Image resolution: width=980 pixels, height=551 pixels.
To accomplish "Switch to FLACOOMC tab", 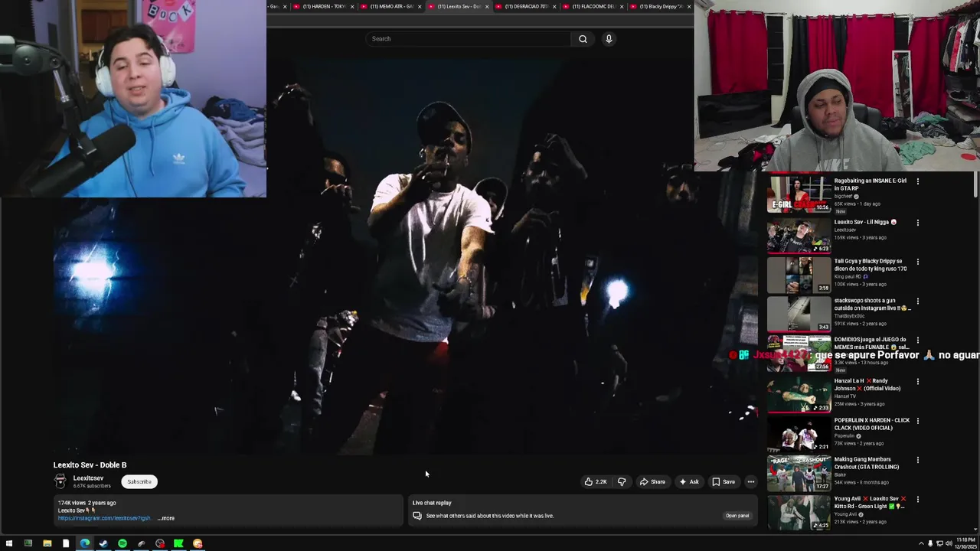I will pyautogui.click(x=593, y=6).
